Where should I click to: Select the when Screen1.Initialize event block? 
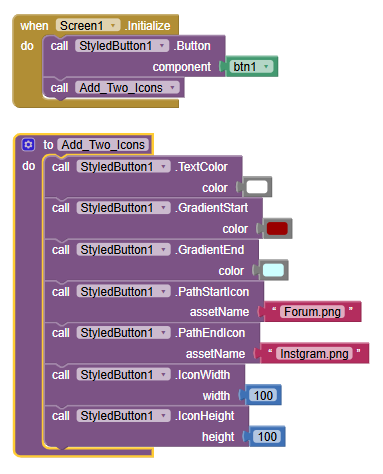point(95,25)
